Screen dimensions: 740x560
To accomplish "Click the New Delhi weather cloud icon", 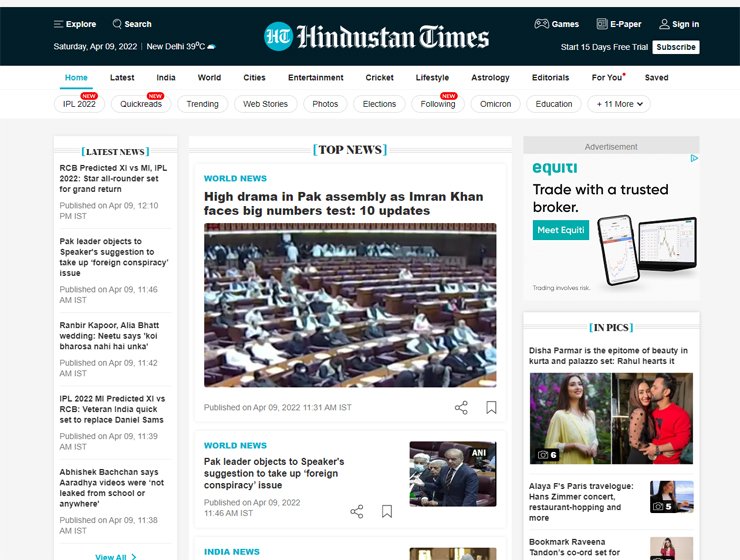I will (x=211, y=47).
